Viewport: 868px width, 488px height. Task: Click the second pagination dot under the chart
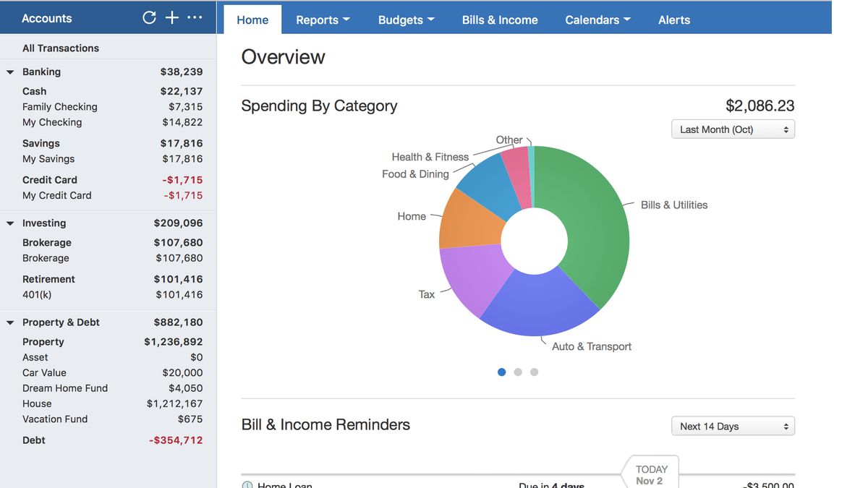518,372
